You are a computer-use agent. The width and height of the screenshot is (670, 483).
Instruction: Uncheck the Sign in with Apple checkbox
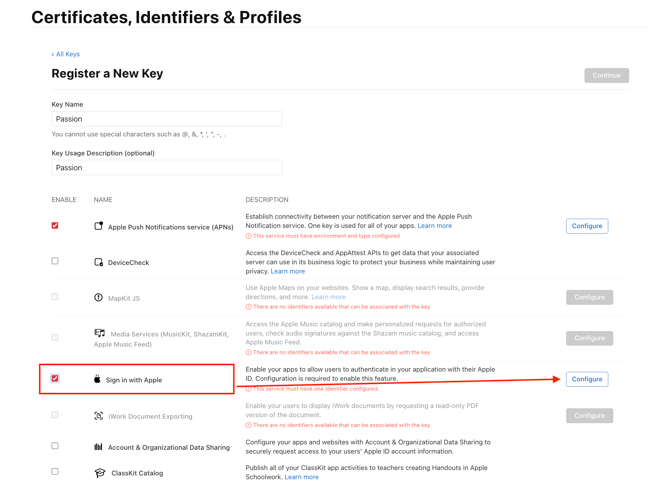55,379
